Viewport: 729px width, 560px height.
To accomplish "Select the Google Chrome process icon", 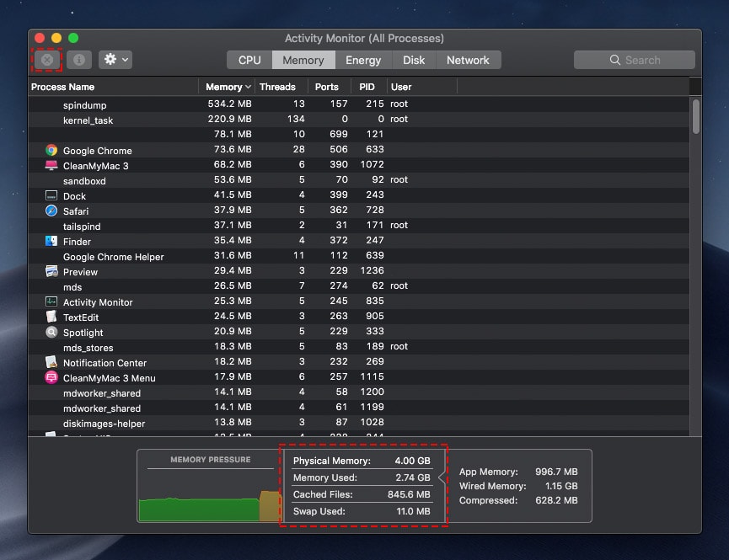I will pos(51,150).
